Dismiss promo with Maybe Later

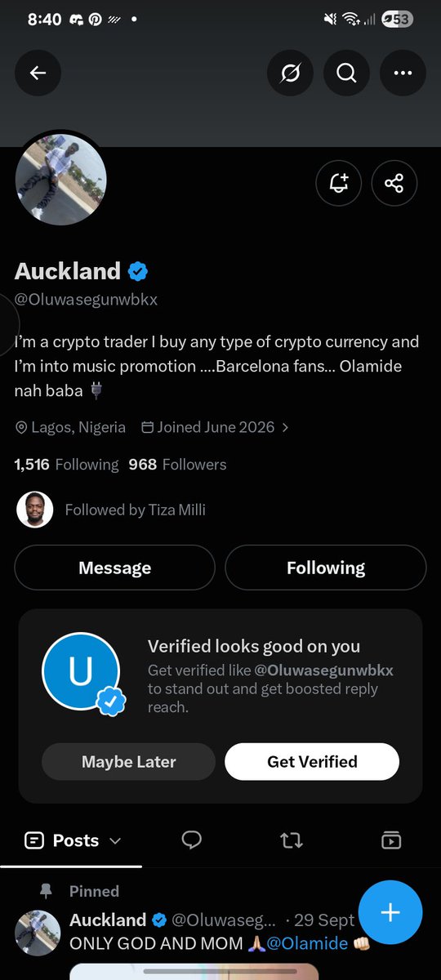[x=128, y=761]
